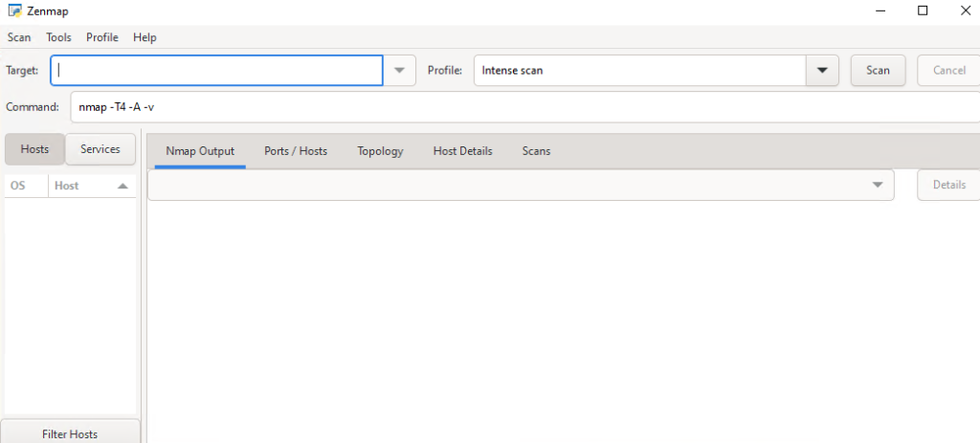This screenshot has height=443, width=980.
Task: Toggle the Hosts view button
Action: tap(34, 149)
